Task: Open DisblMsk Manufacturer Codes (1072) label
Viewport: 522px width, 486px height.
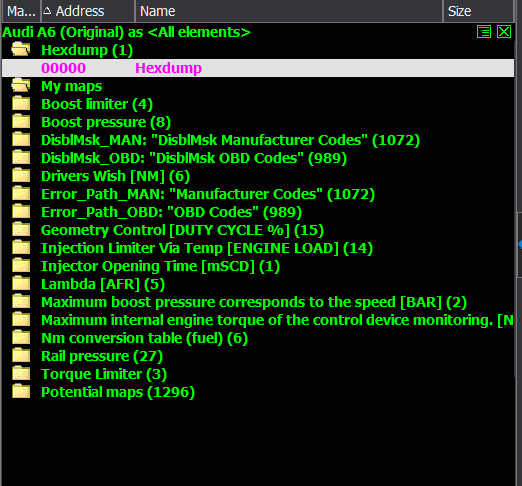Action: [x=230, y=140]
